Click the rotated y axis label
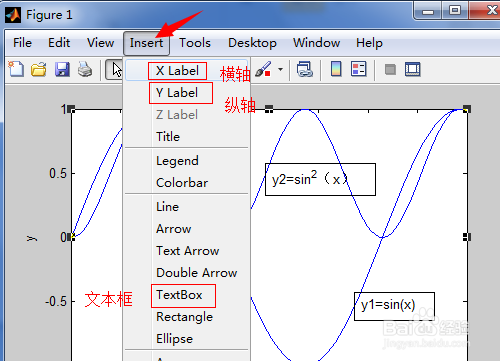The height and width of the screenshot is (361, 500). pyautogui.click(x=32, y=239)
